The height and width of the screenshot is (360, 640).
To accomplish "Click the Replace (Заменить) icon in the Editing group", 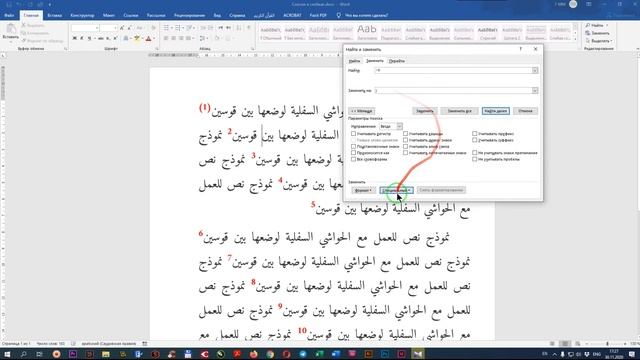I will pos(588,33).
